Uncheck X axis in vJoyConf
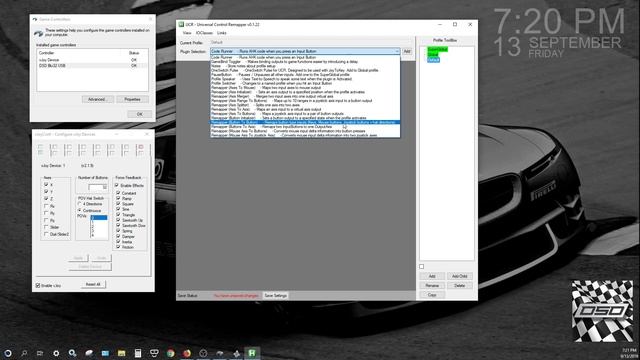Screen dimensions: 640x360 tap(46, 184)
